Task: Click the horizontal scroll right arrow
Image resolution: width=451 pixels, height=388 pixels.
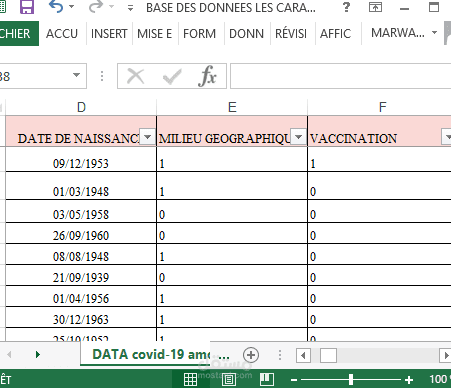Action: tap(446, 355)
